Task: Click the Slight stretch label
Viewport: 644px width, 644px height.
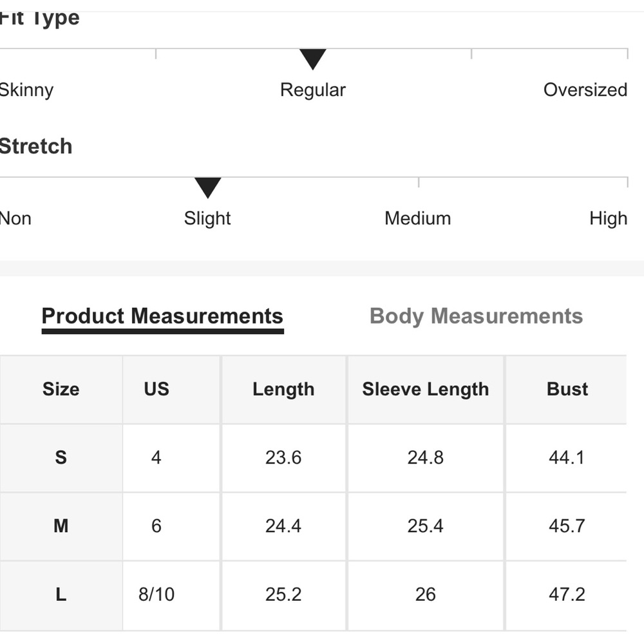Action: (x=207, y=218)
